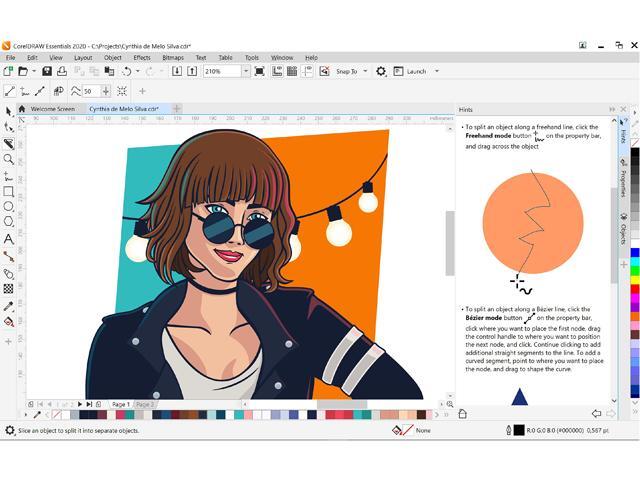Click the Open folder icon

point(23,71)
